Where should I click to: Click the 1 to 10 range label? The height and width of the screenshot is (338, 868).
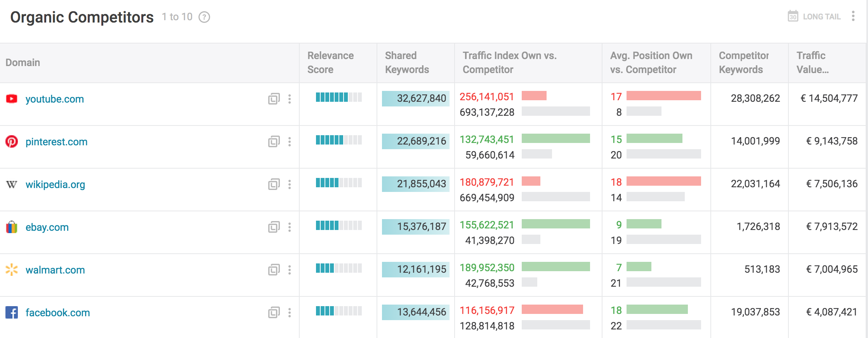[x=177, y=17]
